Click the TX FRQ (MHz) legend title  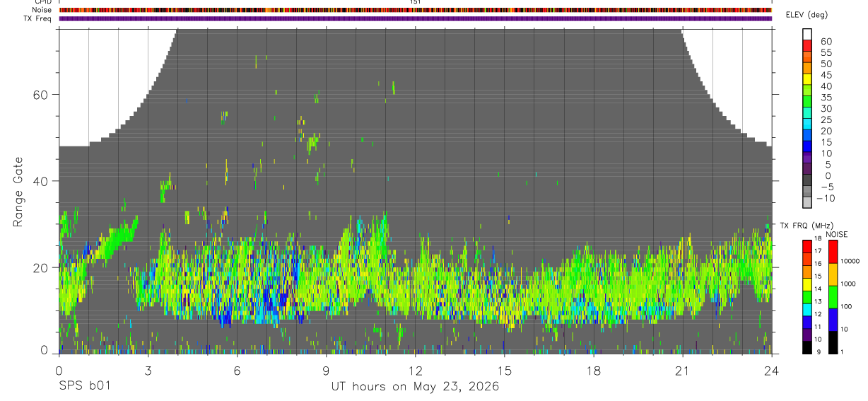(806, 225)
